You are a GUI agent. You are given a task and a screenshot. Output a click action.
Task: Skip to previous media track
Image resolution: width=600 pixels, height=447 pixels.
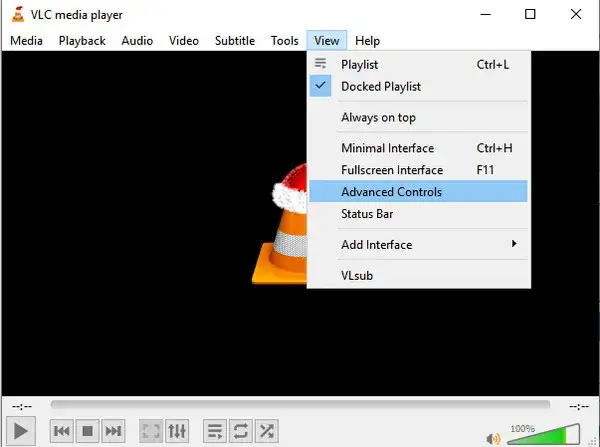click(x=61, y=431)
